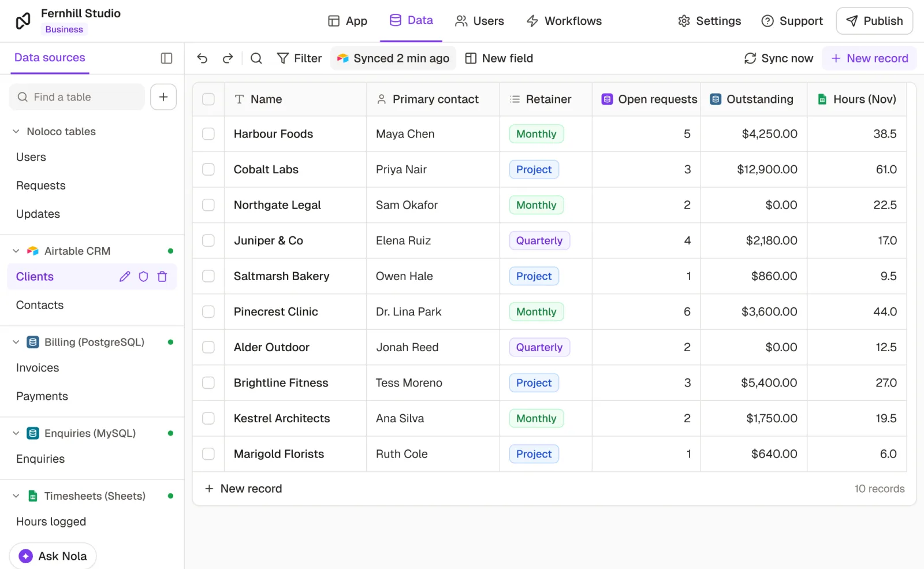Open the Invoices table
This screenshot has width=924, height=569.
click(38, 368)
